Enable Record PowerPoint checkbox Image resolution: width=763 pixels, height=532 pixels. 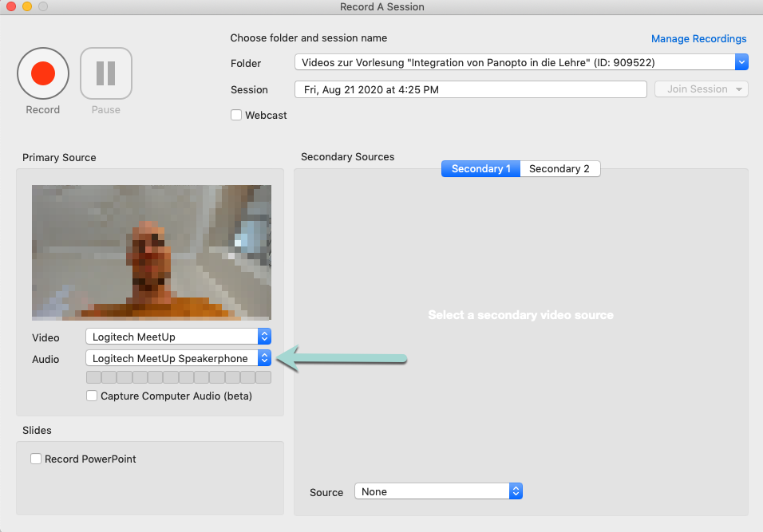pyautogui.click(x=36, y=459)
